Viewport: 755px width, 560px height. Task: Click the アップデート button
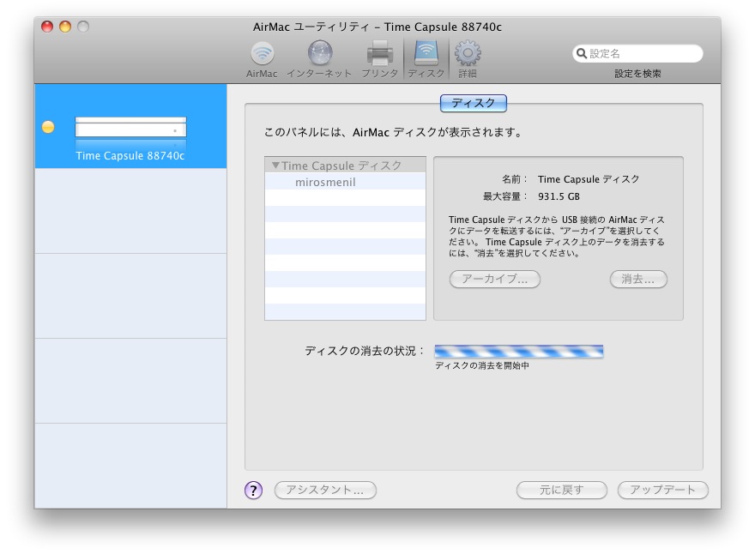(662, 491)
